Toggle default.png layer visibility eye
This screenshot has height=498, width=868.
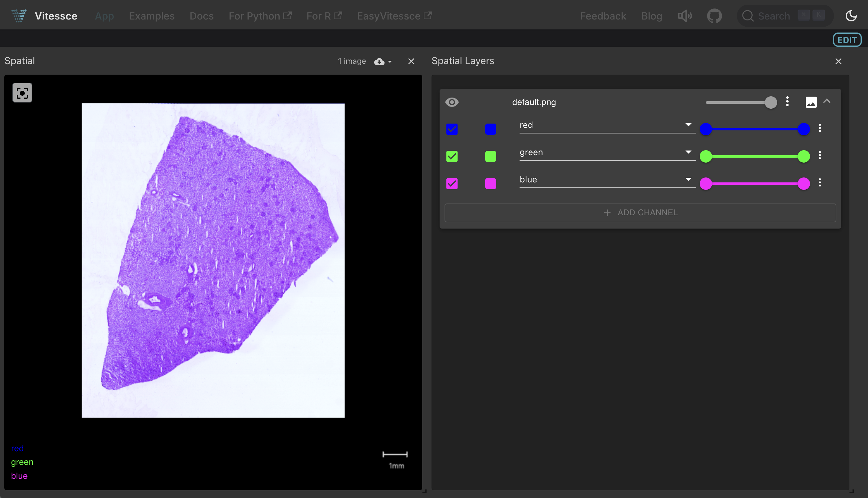coord(452,102)
